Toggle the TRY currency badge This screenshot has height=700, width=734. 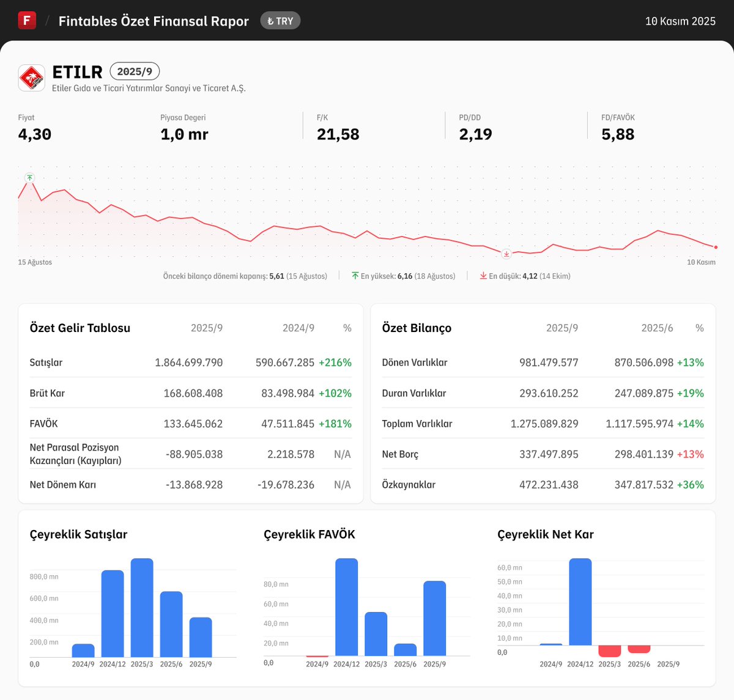click(x=280, y=20)
